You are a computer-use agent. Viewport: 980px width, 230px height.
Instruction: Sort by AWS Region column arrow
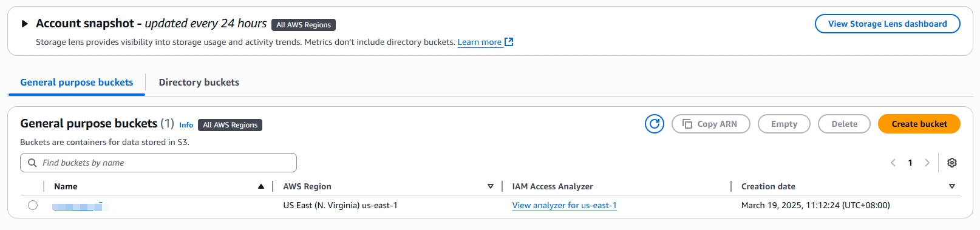tap(491, 186)
